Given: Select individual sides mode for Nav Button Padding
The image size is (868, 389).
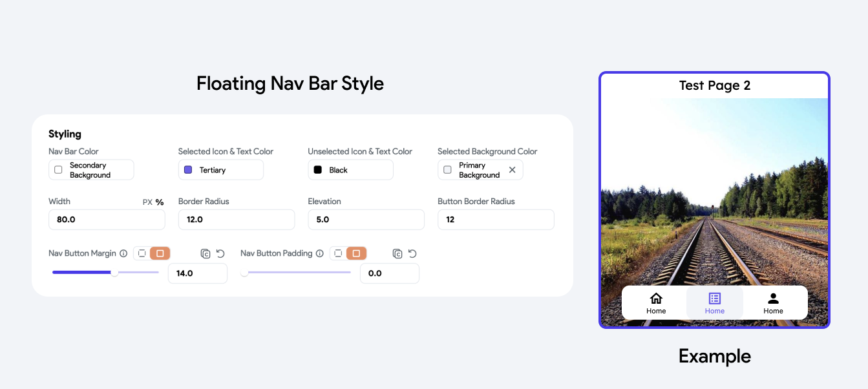Looking at the screenshot, I should [338, 253].
